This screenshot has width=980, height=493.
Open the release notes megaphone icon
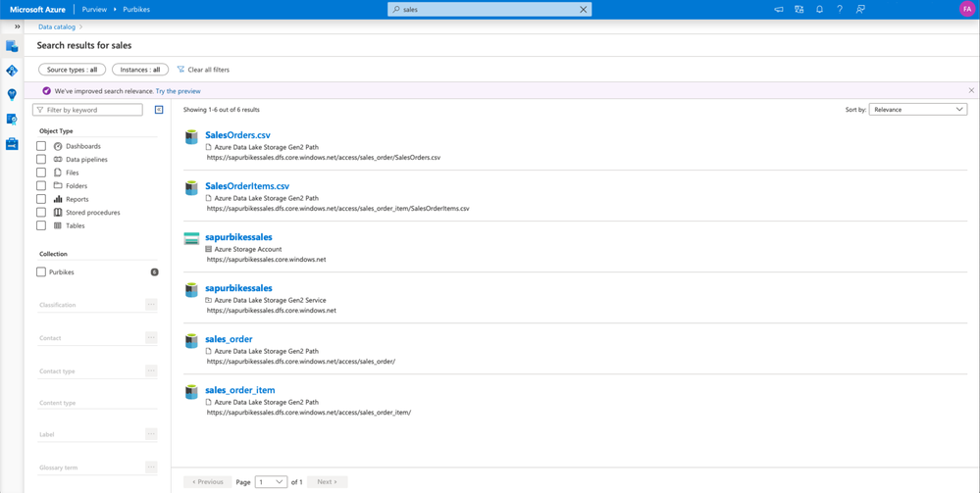point(779,10)
